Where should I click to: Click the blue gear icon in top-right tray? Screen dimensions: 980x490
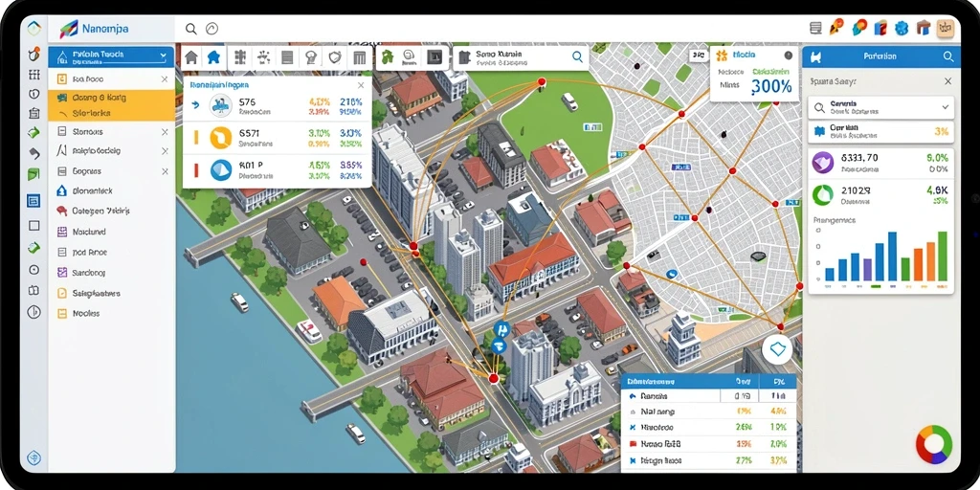click(x=902, y=28)
